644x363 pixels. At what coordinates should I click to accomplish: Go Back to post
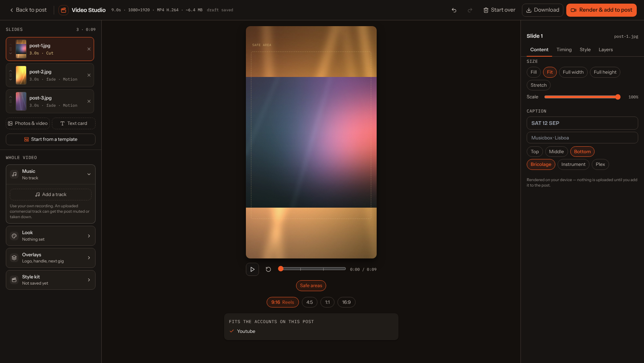tap(28, 10)
